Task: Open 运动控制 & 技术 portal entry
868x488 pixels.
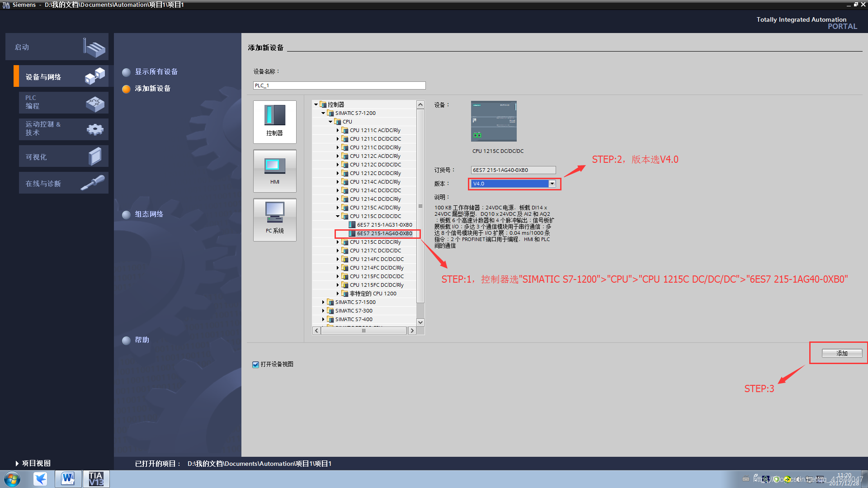Action: 64,129
